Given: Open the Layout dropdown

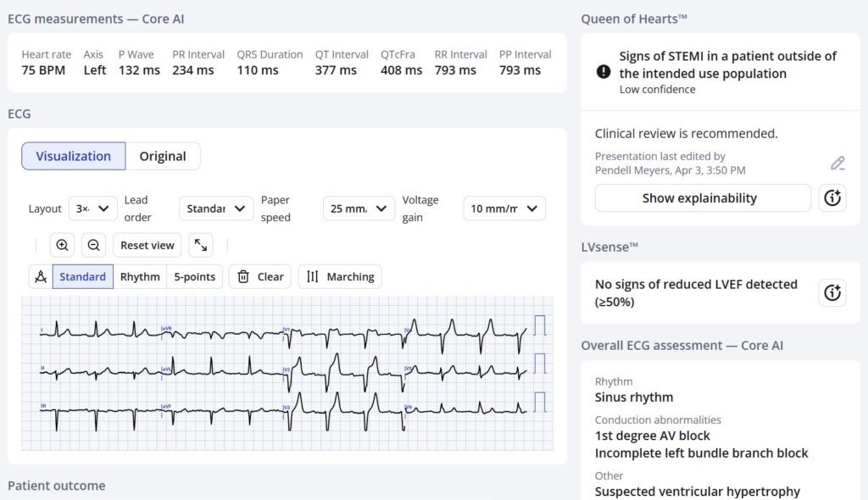Looking at the screenshot, I should point(93,208).
